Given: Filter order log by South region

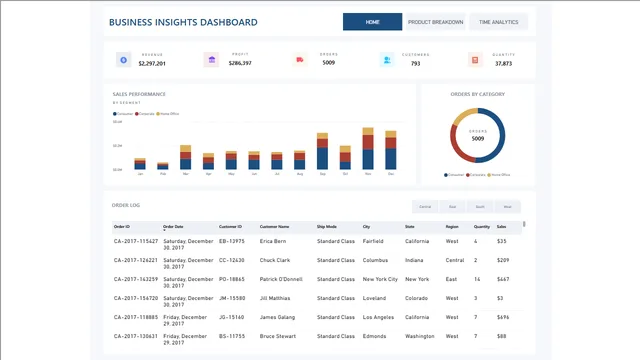Looking at the screenshot, I should (480, 207).
